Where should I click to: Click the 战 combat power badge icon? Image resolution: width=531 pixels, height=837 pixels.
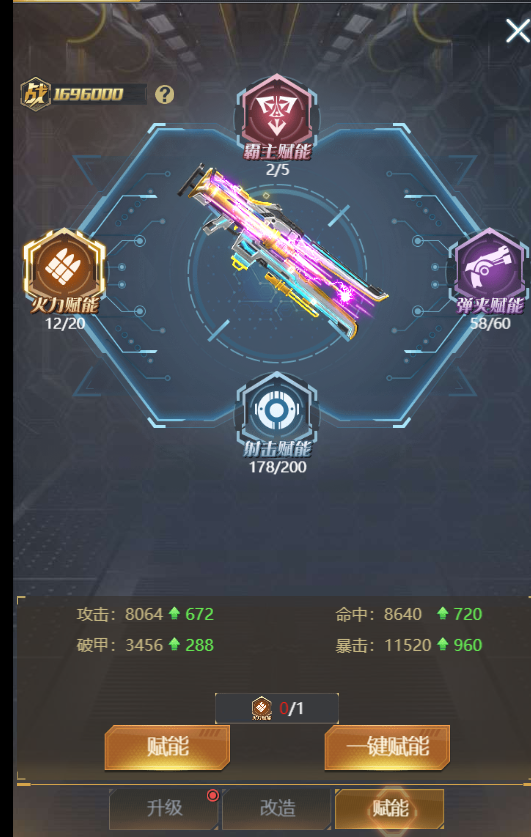tap(35, 94)
